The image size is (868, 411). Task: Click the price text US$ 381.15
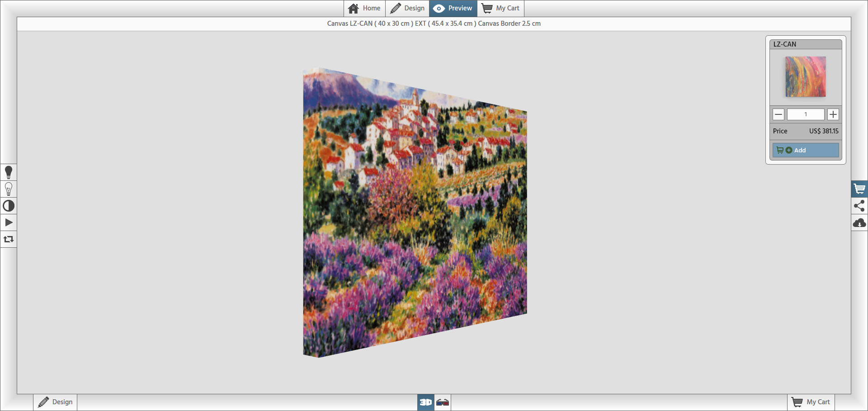(824, 131)
